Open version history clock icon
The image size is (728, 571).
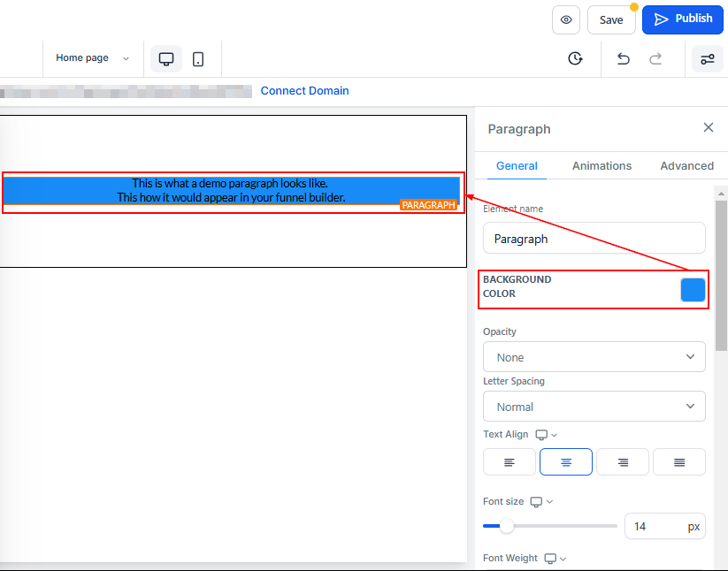(x=575, y=58)
